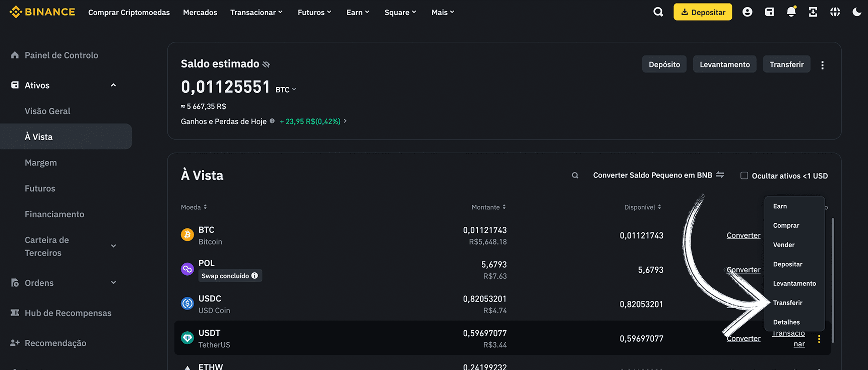Click the USDC coin icon
Screen dimensions: 868x370
pyautogui.click(x=188, y=303)
